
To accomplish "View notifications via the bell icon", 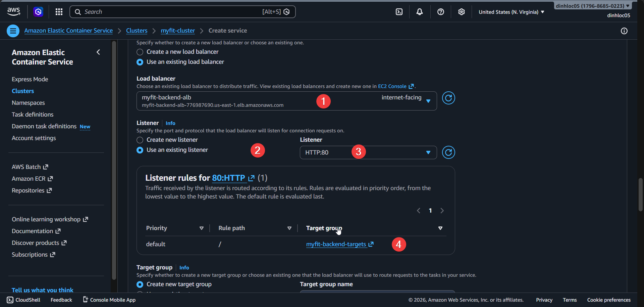I will coord(419,11).
